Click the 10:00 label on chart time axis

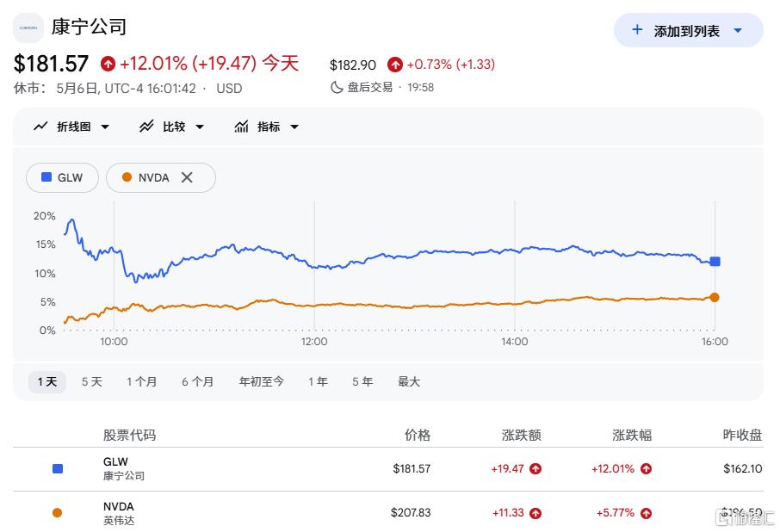tap(114, 342)
